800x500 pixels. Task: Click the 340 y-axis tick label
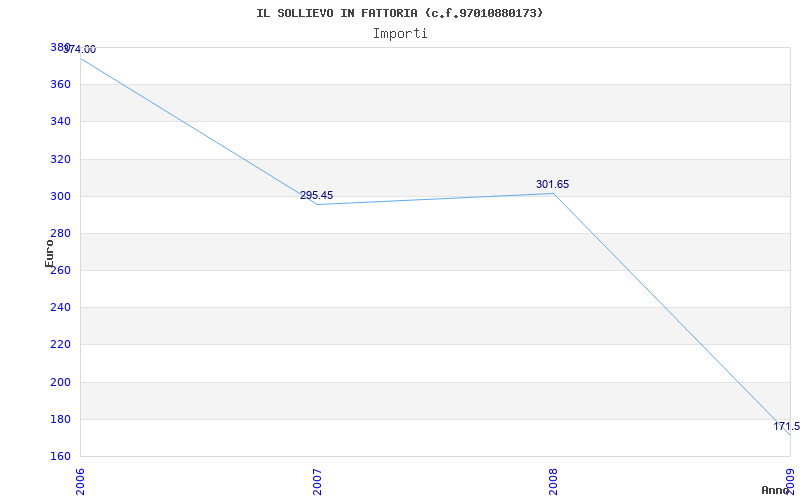coord(60,121)
